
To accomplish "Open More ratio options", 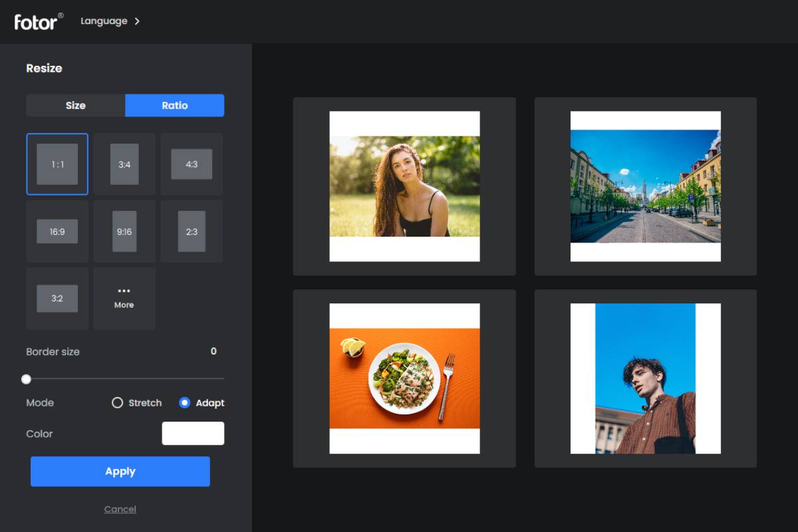I will point(124,298).
